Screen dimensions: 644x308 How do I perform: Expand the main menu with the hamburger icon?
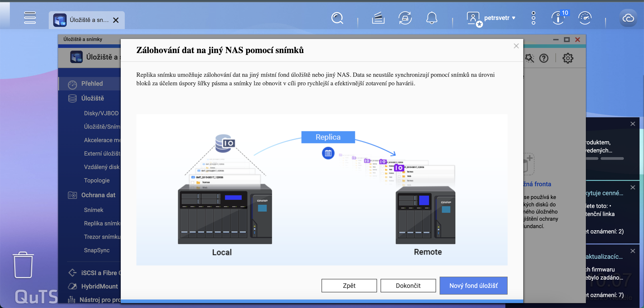(x=30, y=18)
